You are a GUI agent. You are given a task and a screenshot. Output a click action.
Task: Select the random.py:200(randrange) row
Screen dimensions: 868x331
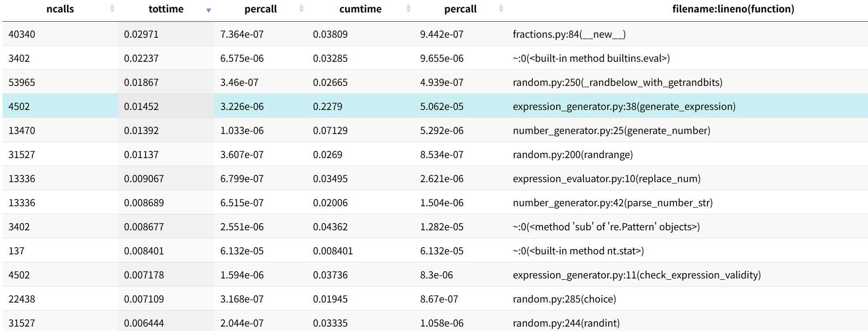573,154
